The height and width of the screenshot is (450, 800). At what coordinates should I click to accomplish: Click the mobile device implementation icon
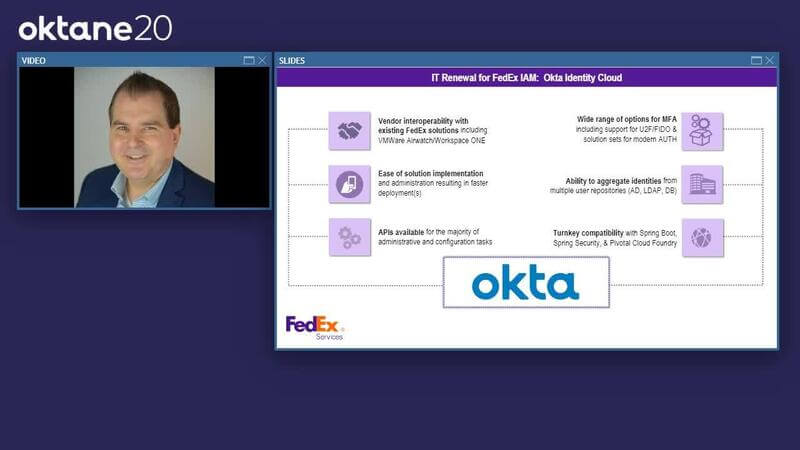[349, 184]
